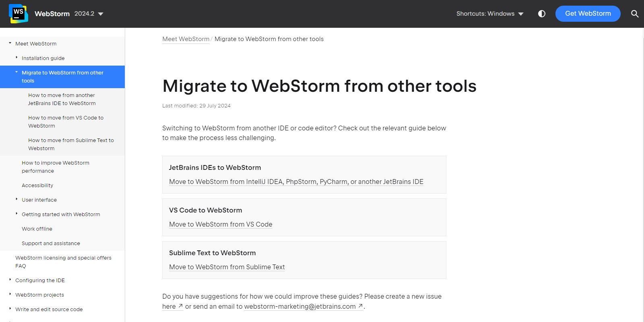The width and height of the screenshot is (644, 322).
Task: Toggle the light/dark theme icon
Action: 542,14
